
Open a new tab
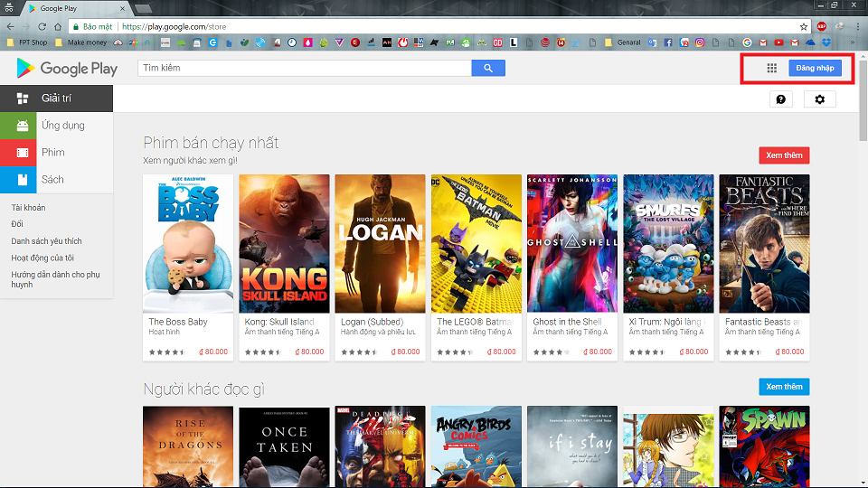point(144,8)
